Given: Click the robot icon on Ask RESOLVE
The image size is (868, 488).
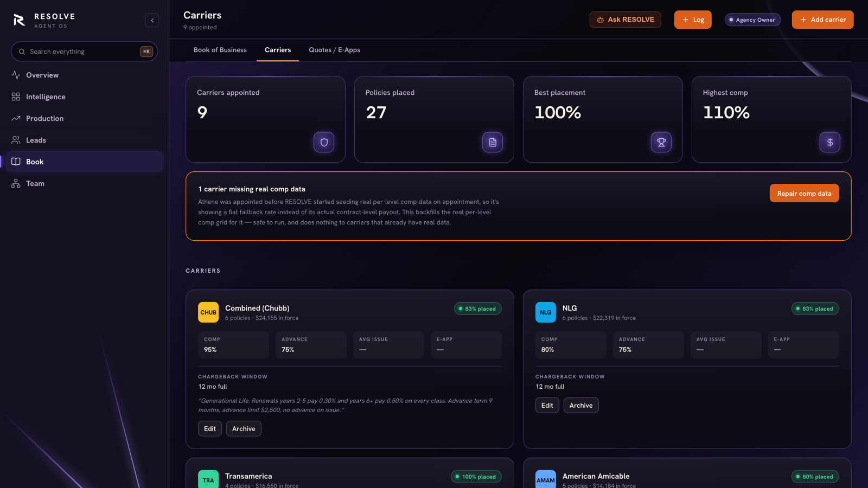Looking at the screenshot, I should coord(601,20).
